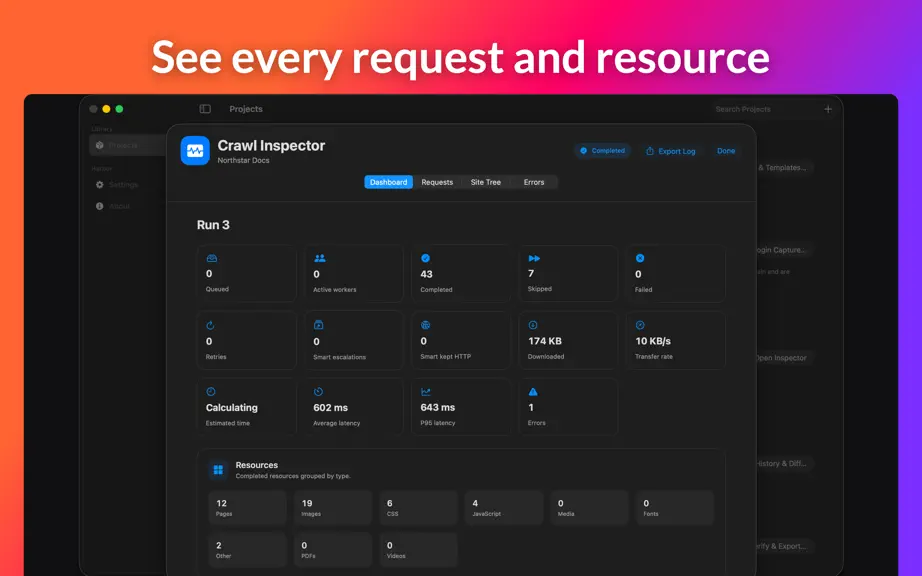This screenshot has width=922, height=576.
Task: Click the plus icon next to Search Projects
Action: pyautogui.click(x=828, y=109)
